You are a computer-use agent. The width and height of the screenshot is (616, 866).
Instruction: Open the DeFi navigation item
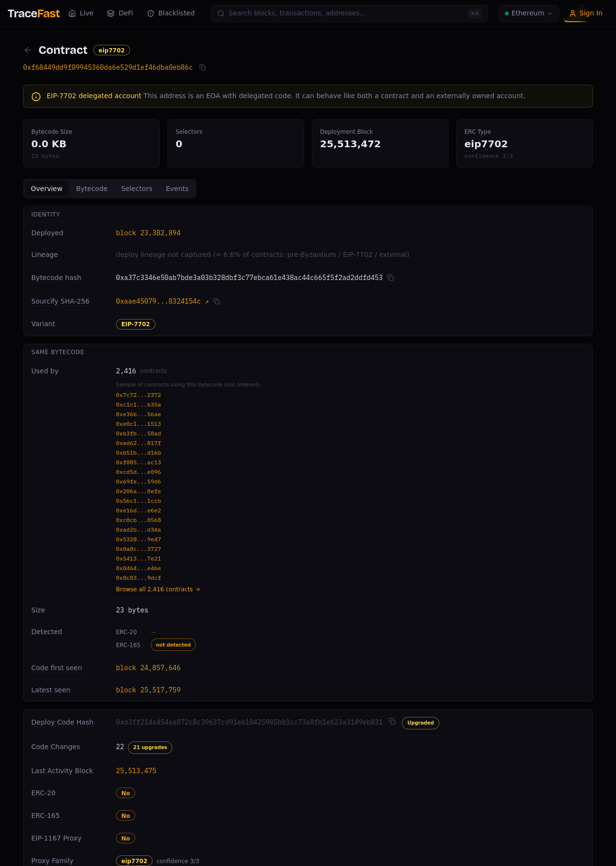[x=120, y=13]
